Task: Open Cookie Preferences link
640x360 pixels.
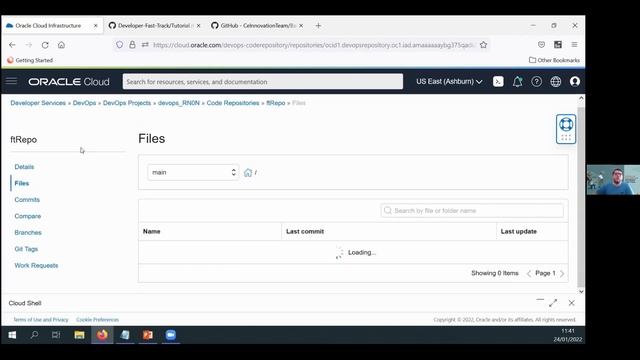Action: (x=98, y=320)
